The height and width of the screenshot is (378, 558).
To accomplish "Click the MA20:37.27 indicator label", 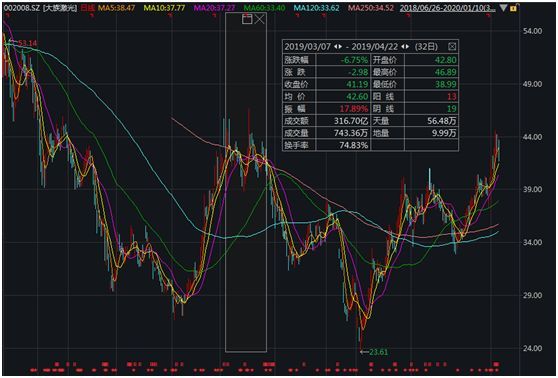I will 214,7.
